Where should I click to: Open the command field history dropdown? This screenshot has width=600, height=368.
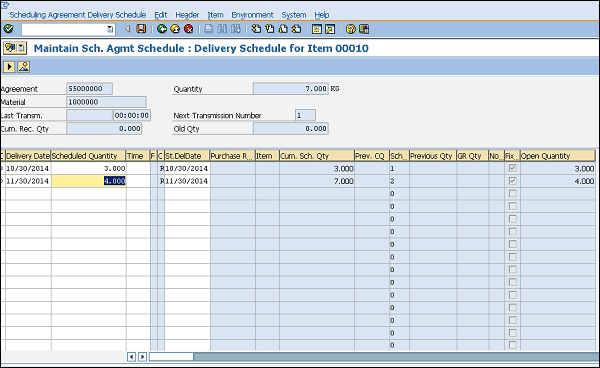coord(110,29)
